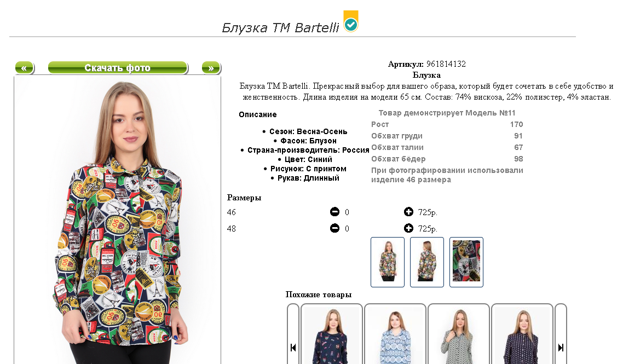Go to previous photo with « button
623x364 pixels.
click(24, 68)
